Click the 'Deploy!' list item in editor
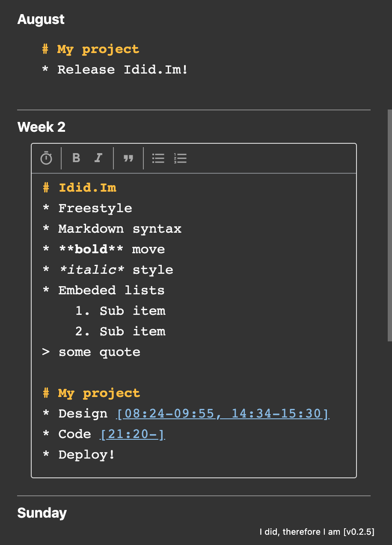The width and height of the screenshot is (392, 545). [x=86, y=455]
